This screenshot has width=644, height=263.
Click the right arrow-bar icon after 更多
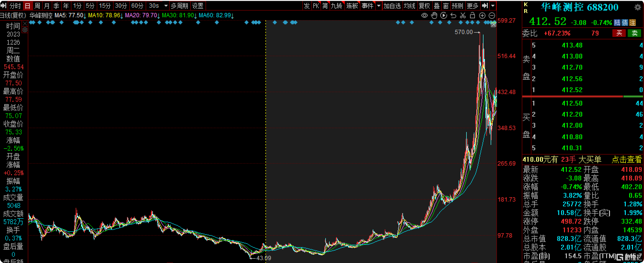(x=485, y=6)
